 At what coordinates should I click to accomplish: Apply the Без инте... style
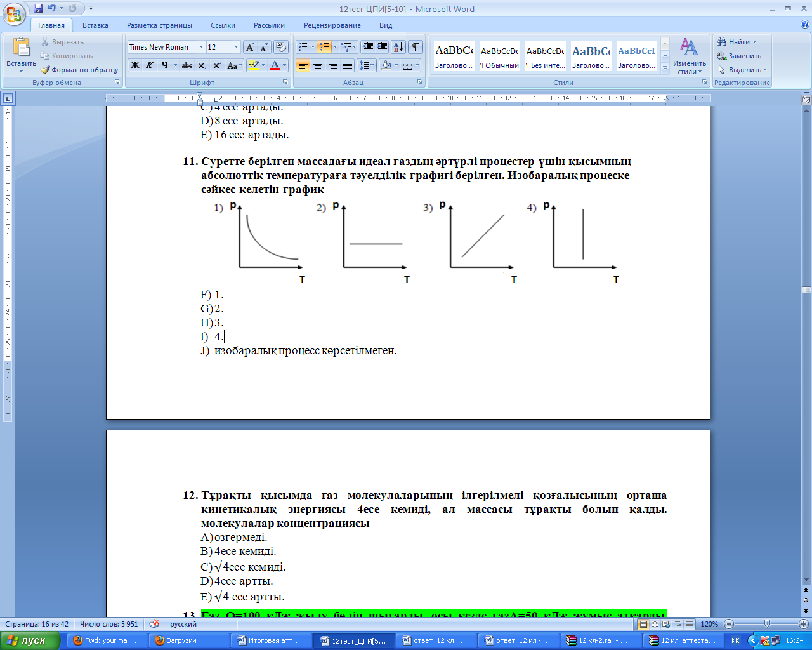coord(545,57)
